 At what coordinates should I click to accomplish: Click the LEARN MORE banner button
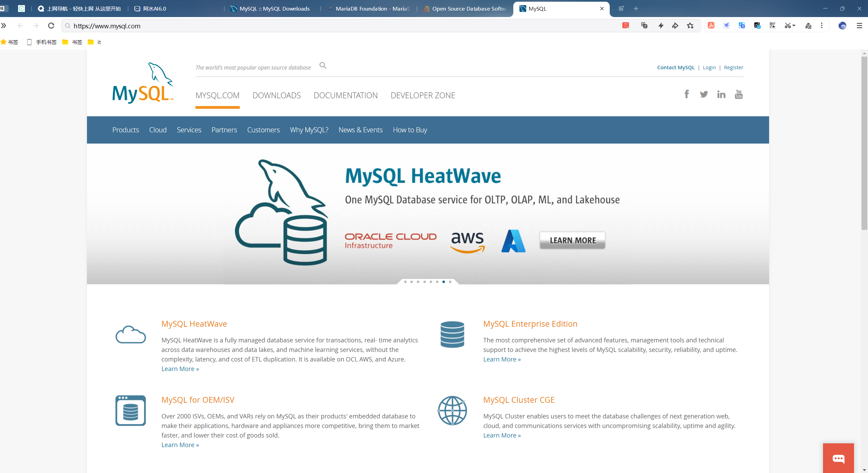click(573, 240)
